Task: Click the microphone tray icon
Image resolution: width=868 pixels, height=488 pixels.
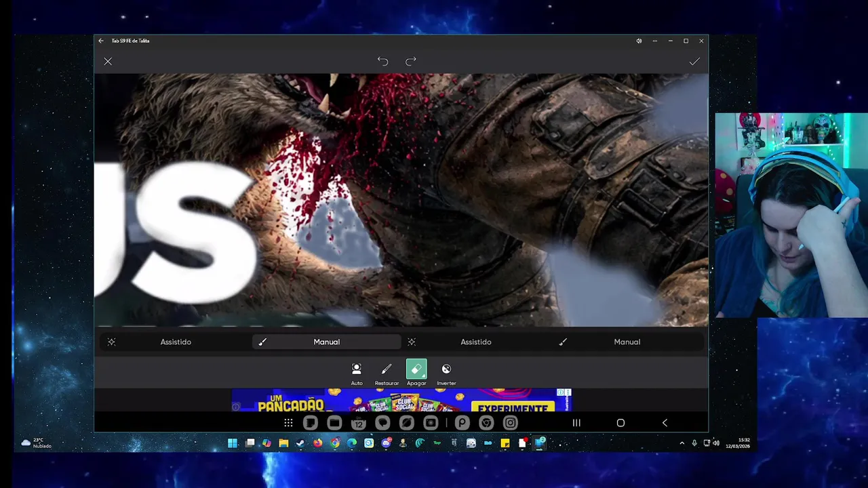Action: point(694,443)
